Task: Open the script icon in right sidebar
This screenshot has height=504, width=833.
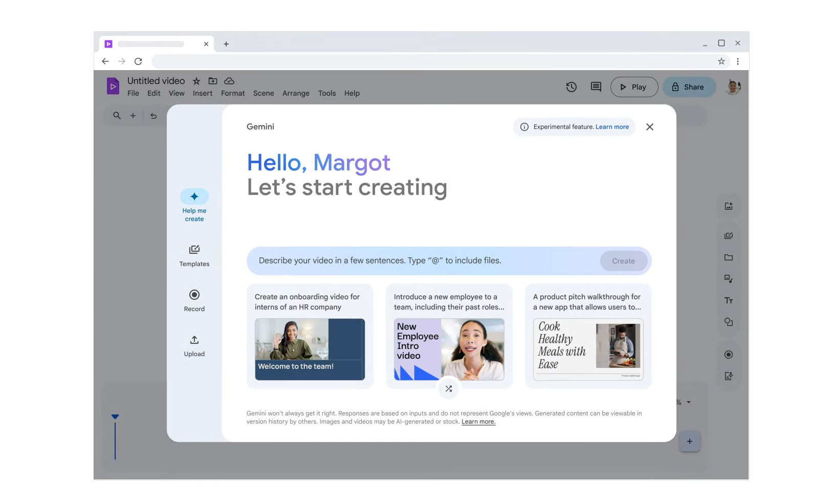Action: [729, 376]
